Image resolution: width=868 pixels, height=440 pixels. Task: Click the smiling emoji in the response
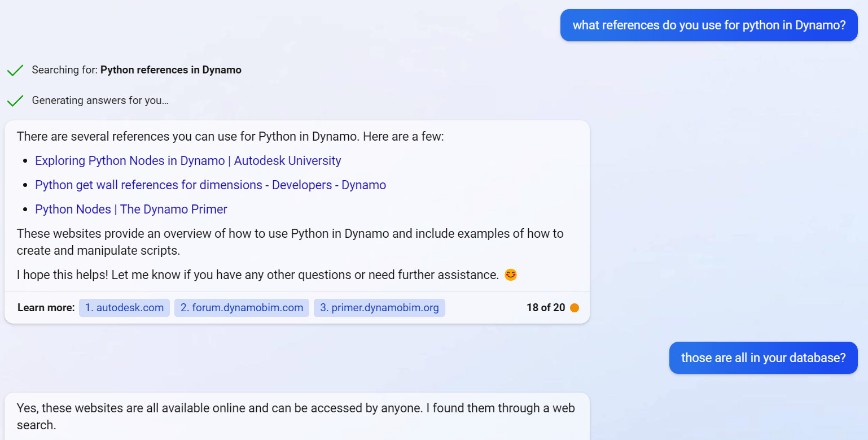click(x=510, y=275)
